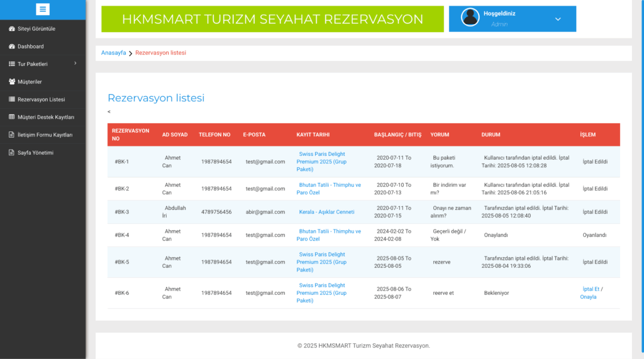Click the Bekleniyor status in #BK-6 row
Image resolution: width=644 pixels, height=359 pixels.
coord(496,293)
